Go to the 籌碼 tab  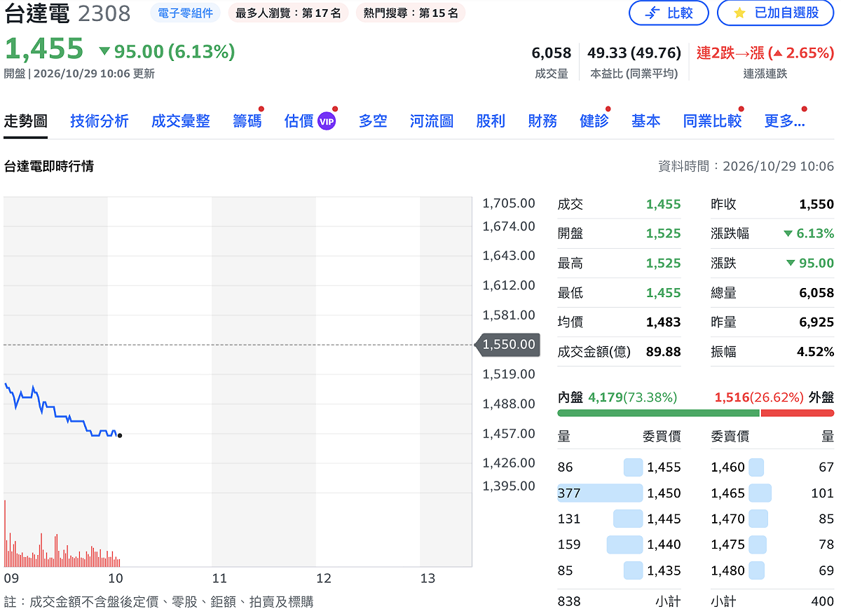click(247, 121)
